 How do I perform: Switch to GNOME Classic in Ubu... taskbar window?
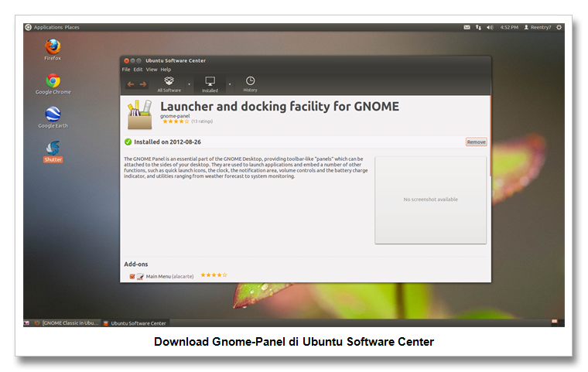point(67,323)
